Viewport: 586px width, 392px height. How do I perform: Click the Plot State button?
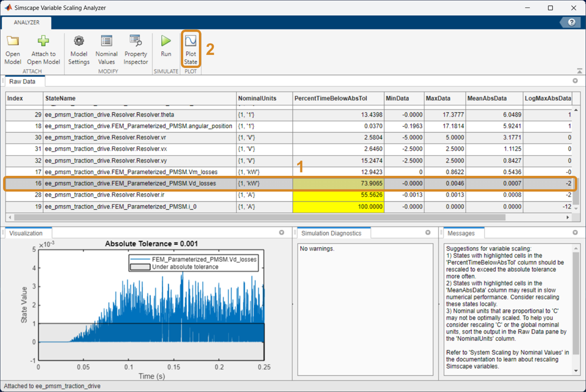tap(191, 50)
